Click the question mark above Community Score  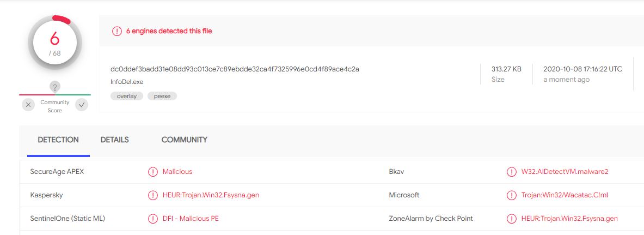point(54,87)
